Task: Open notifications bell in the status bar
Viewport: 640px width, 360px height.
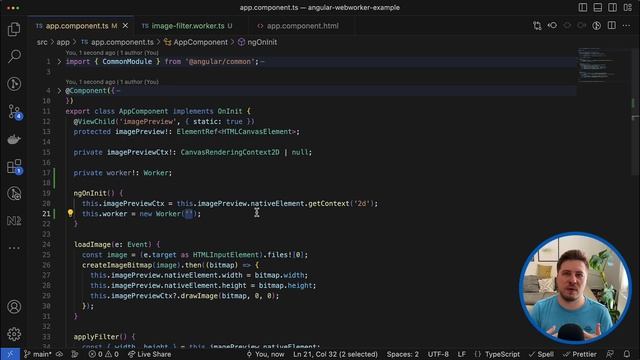Action: [x=627, y=354]
